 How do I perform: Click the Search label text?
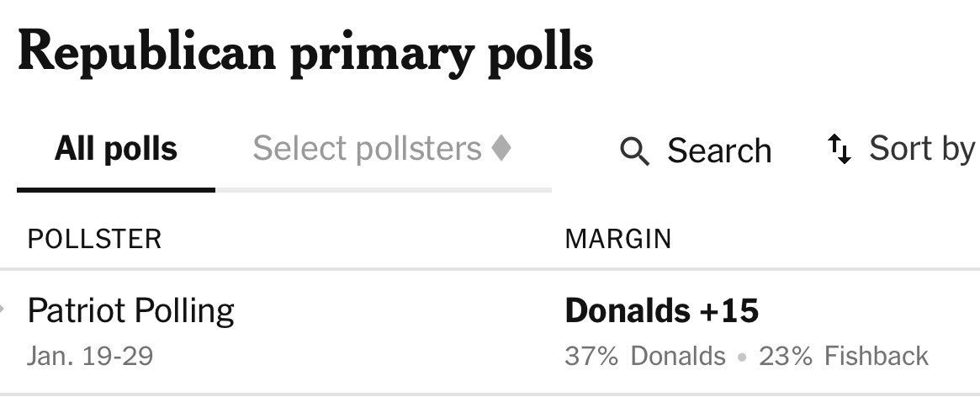[x=719, y=151]
